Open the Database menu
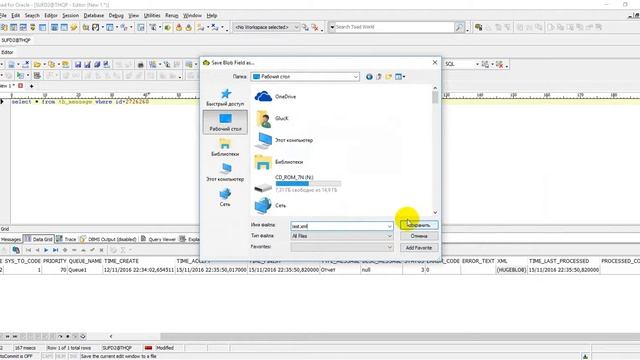Image resolution: width=640 pixels, height=360 pixels. coord(93,16)
